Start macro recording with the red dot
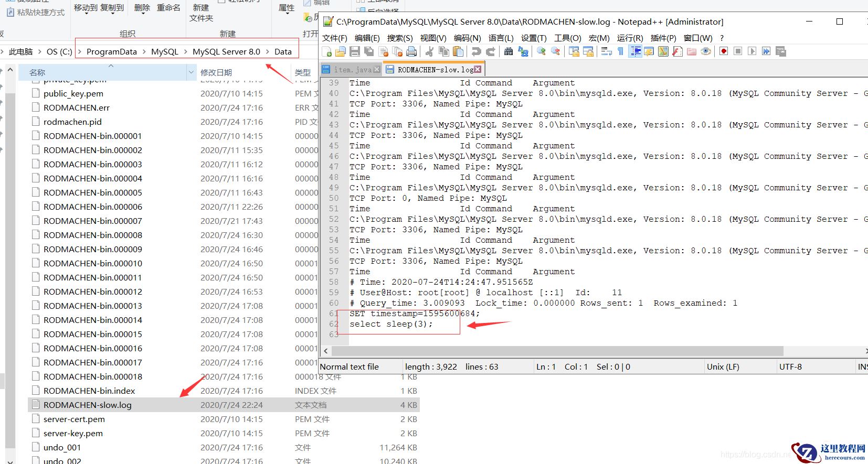The height and width of the screenshot is (464, 868). 724,51
